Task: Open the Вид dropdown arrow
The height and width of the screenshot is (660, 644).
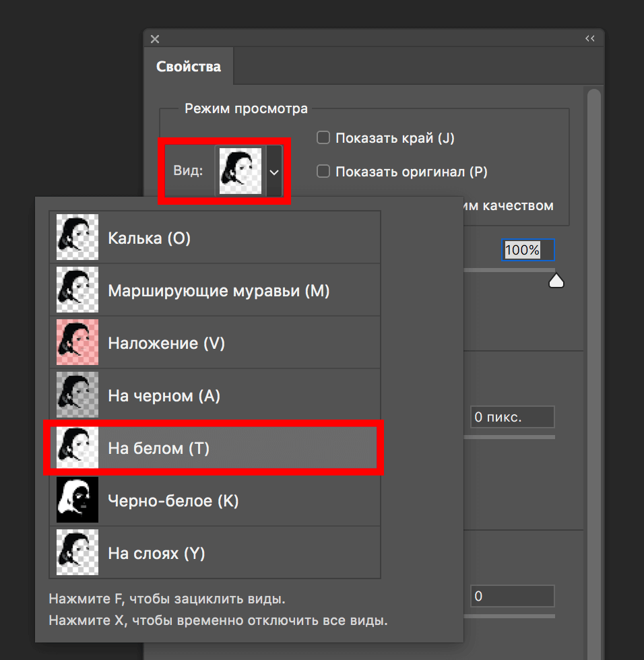Action: click(273, 172)
